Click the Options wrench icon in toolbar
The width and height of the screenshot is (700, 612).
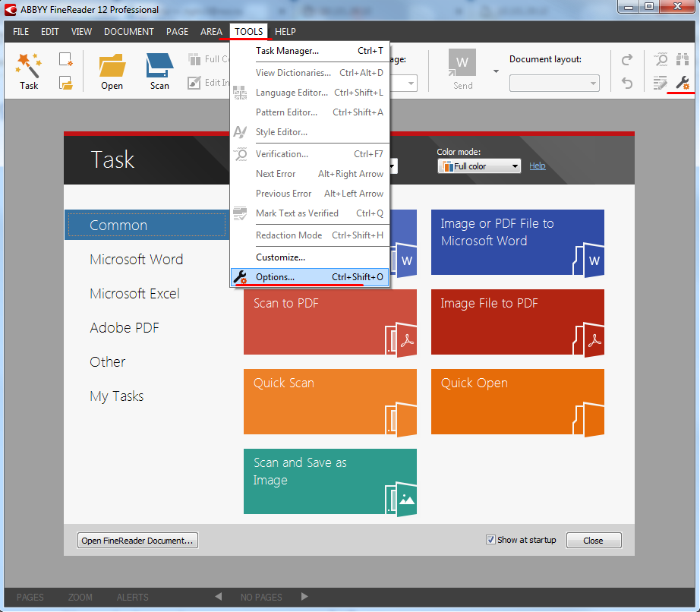(x=683, y=83)
